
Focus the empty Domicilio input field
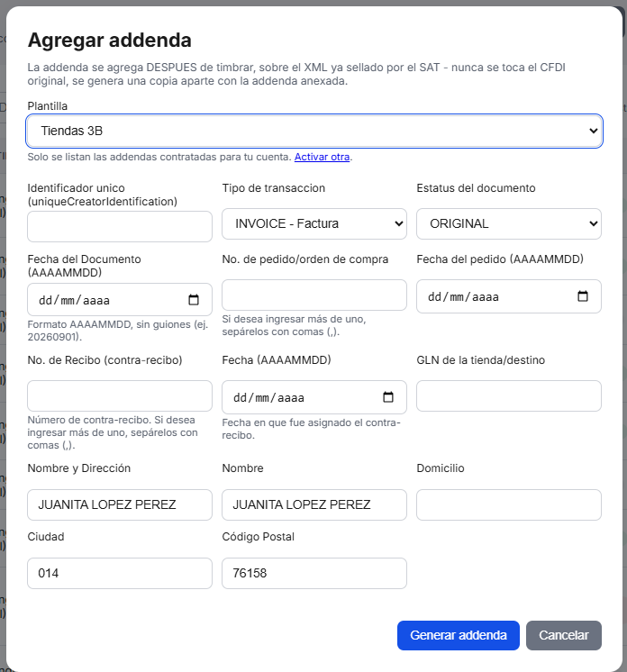coord(509,504)
